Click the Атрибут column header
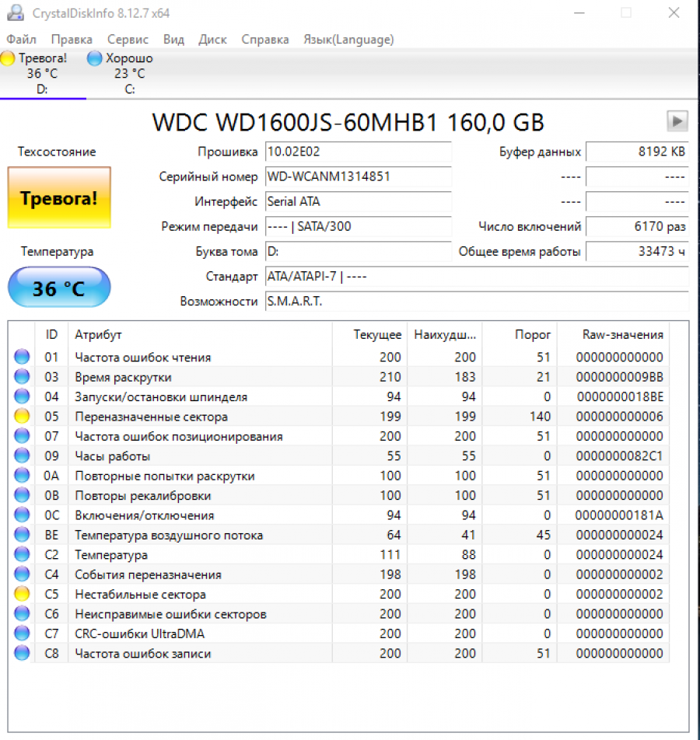The height and width of the screenshot is (740, 700). pyautogui.click(x=98, y=334)
